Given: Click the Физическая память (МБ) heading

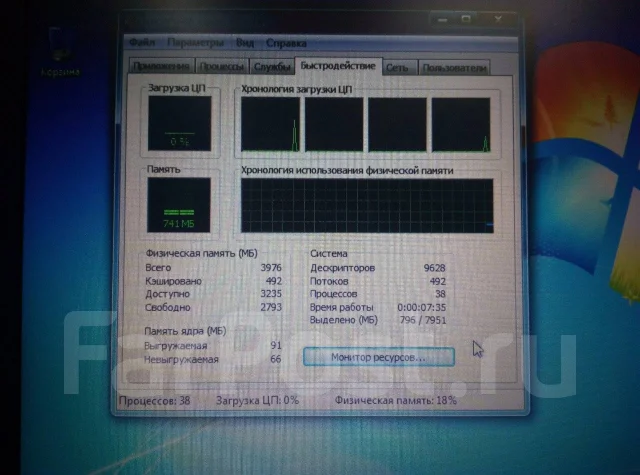Looking at the screenshot, I should pos(201,253).
